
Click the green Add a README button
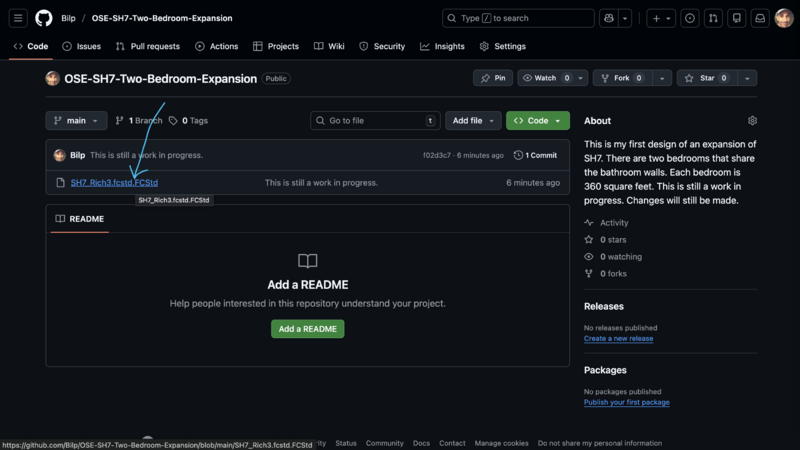pos(308,329)
